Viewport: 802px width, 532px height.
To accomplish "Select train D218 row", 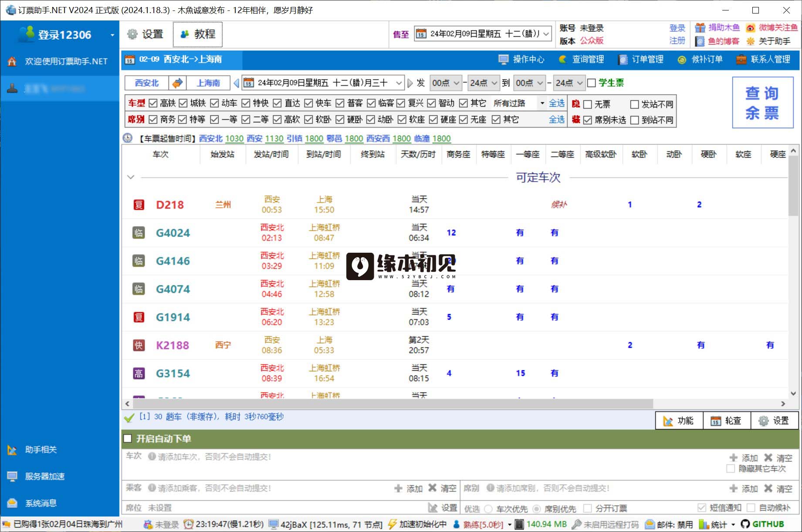I will click(x=454, y=204).
